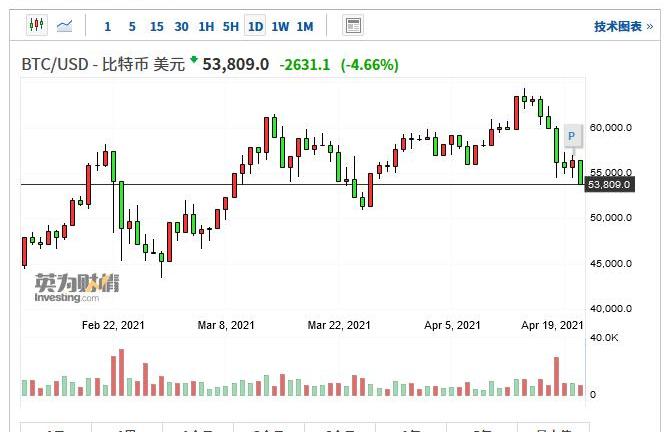
Task: Click the 53,809.0 current price axis label
Action: (x=609, y=185)
